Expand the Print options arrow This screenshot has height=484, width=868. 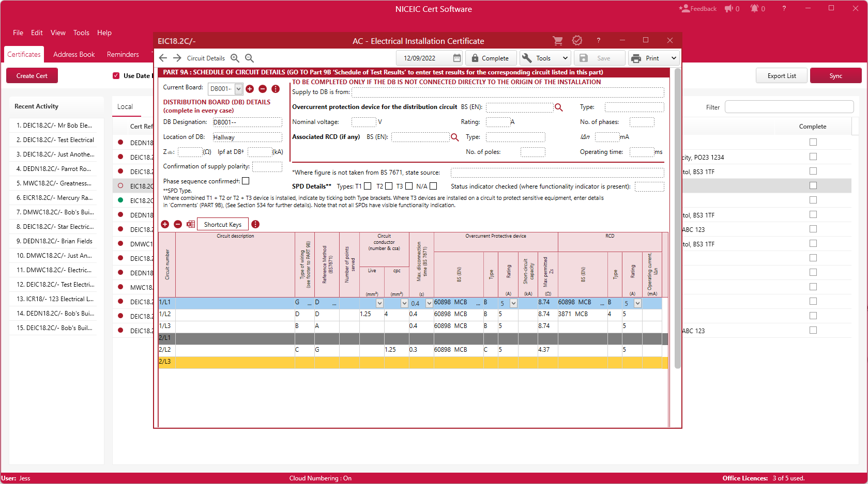(674, 58)
